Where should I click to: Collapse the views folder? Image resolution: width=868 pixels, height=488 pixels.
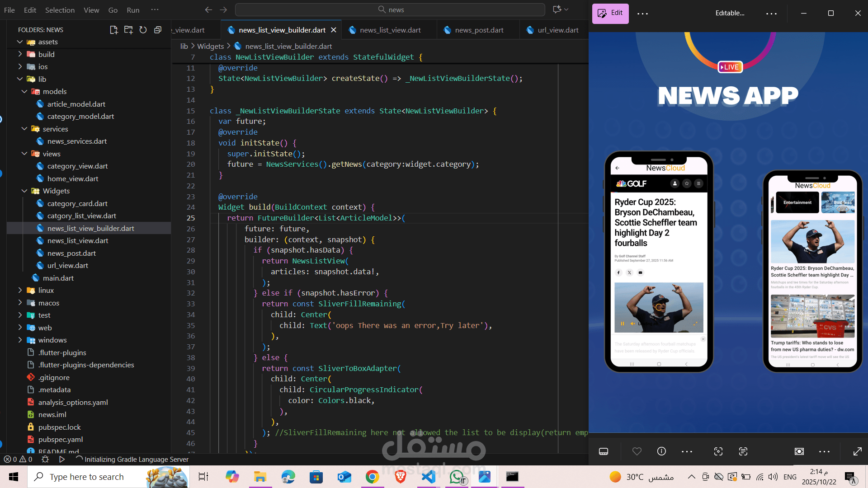pos(24,154)
